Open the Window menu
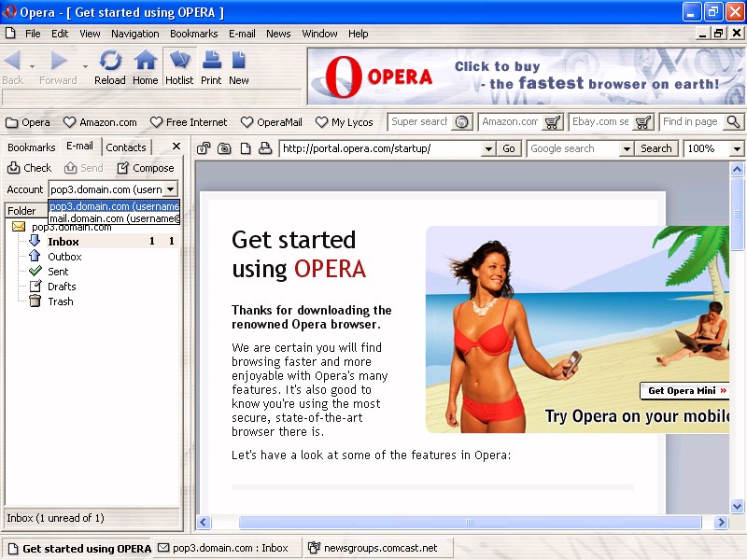The height and width of the screenshot is (560, 747). (319, 34)
